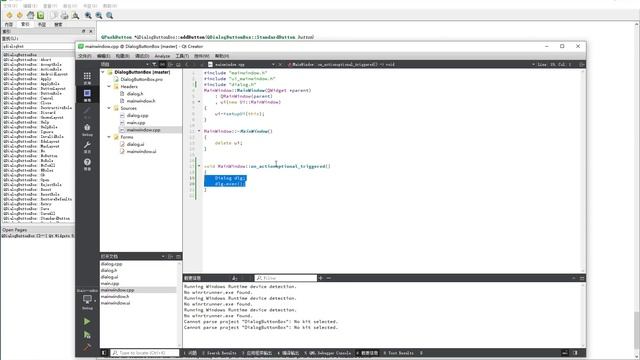Select DialogButtonBox.pro file
The width and height of the screenshot is (640, 360).
(141, 79)
